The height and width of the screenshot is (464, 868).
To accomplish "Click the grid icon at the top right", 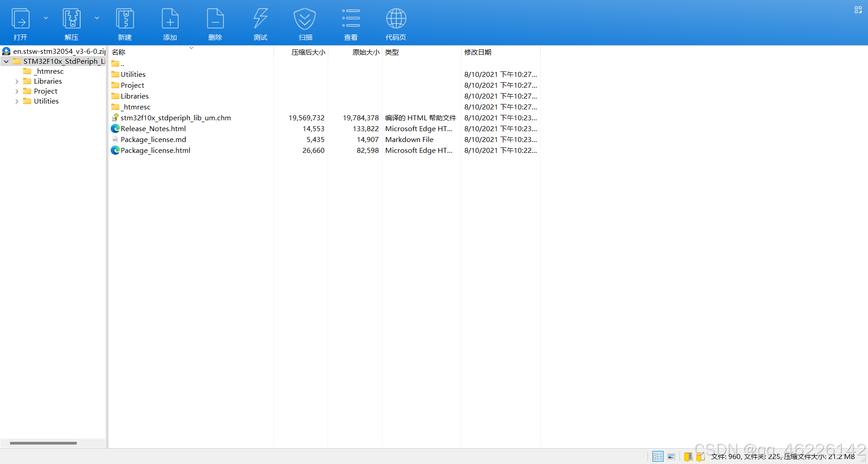I will [858, 9].
